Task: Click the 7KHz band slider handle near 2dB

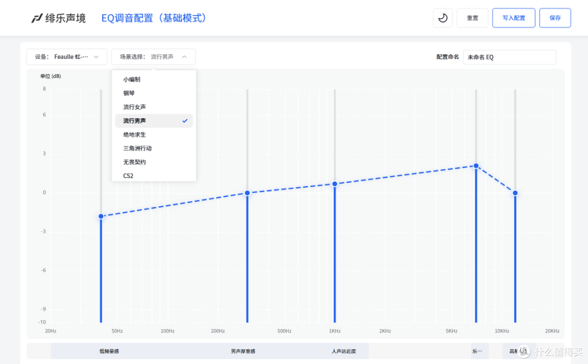Action: [x=476, y=166]
